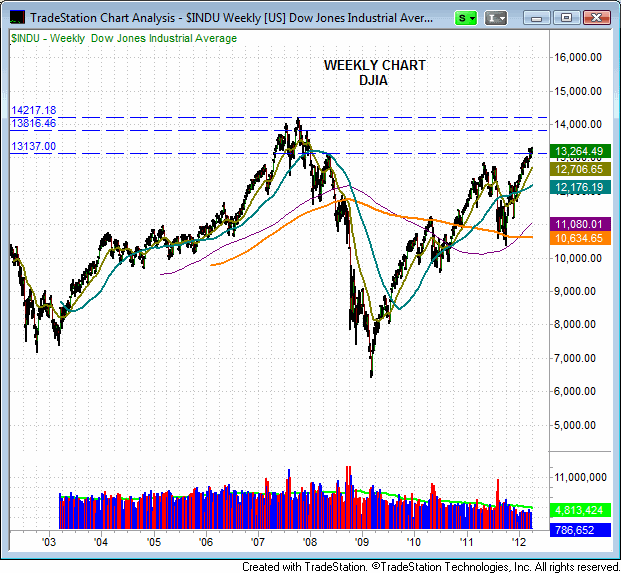The width and height of the screenshot is (621, 573).
Task: Click the '09 label on time axis
Action: 362,542
